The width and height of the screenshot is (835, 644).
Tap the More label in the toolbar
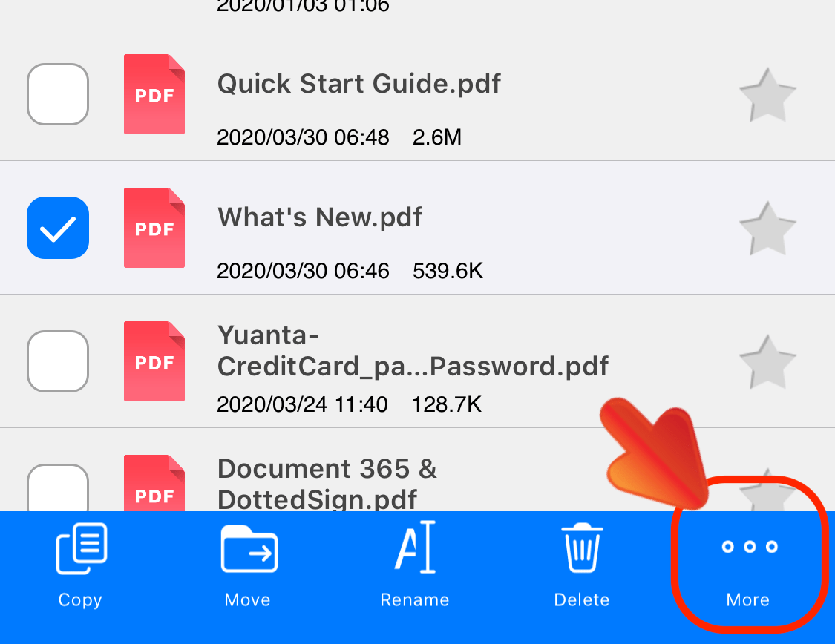point(747,599)
